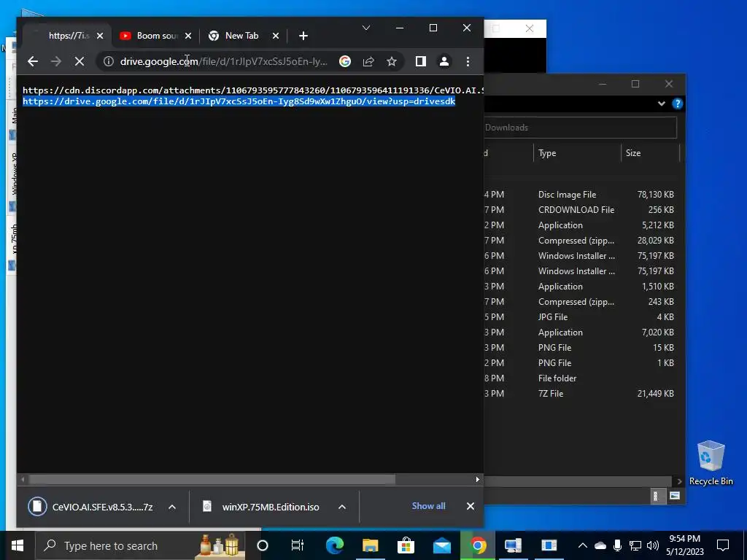This screenshot has width=747, height=560.
Task: Close the first https tab
Action: tap(99, 36)
